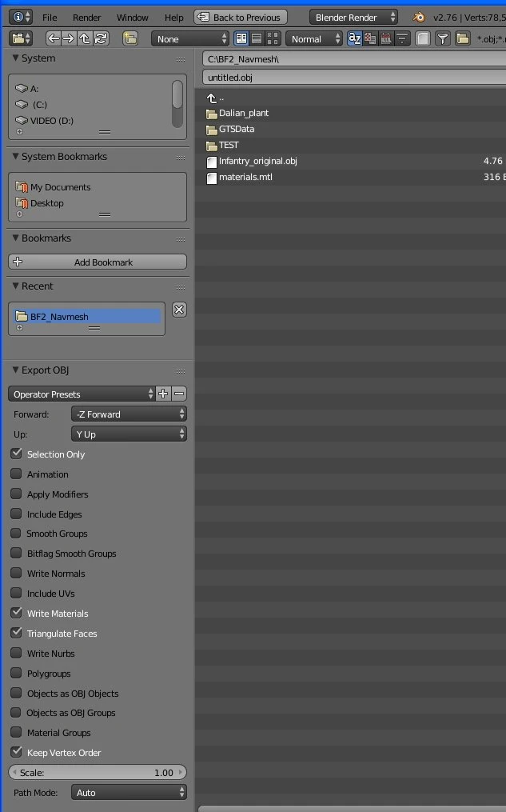
Task: Open the Render menu
Action: (86, 18)
